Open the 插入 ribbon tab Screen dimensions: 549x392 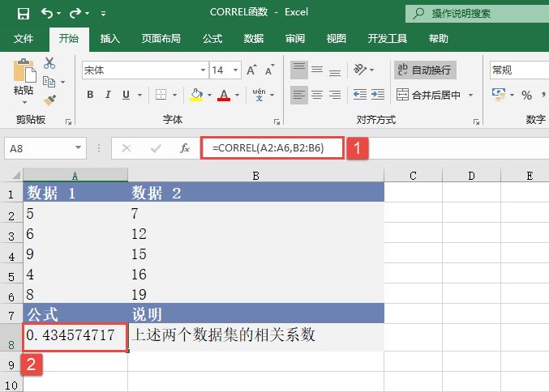click(x=109, y=38)
